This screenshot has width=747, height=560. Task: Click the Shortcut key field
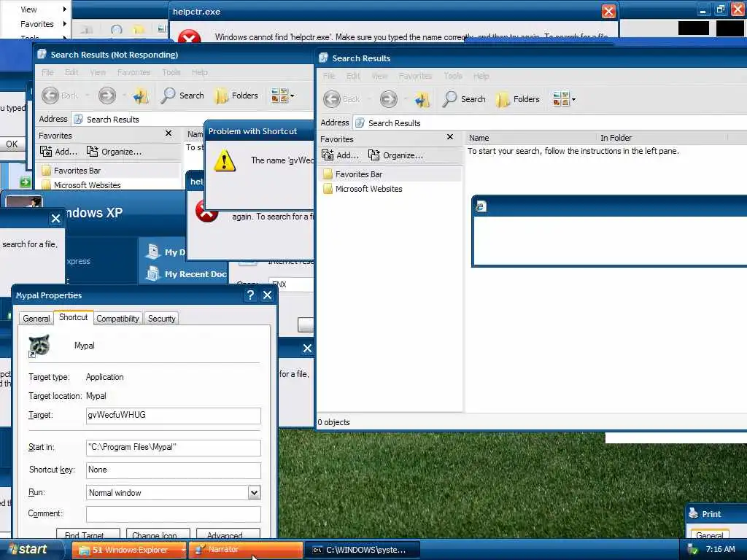pos(174,470)
